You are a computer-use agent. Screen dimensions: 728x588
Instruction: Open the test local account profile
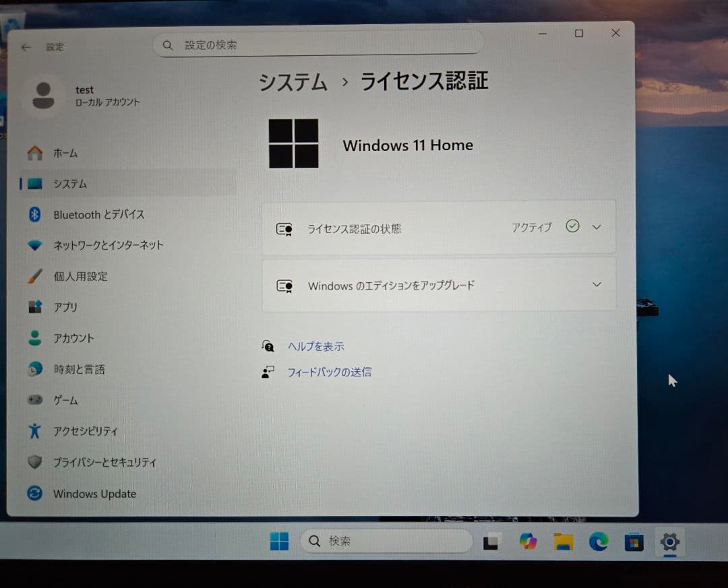[86, 96]
